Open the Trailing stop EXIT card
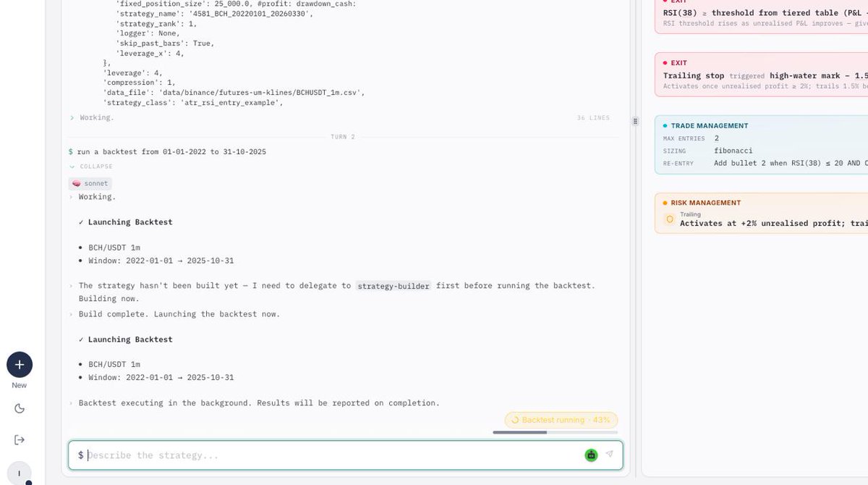Screen dimensions: 868x485 (761, 74)
